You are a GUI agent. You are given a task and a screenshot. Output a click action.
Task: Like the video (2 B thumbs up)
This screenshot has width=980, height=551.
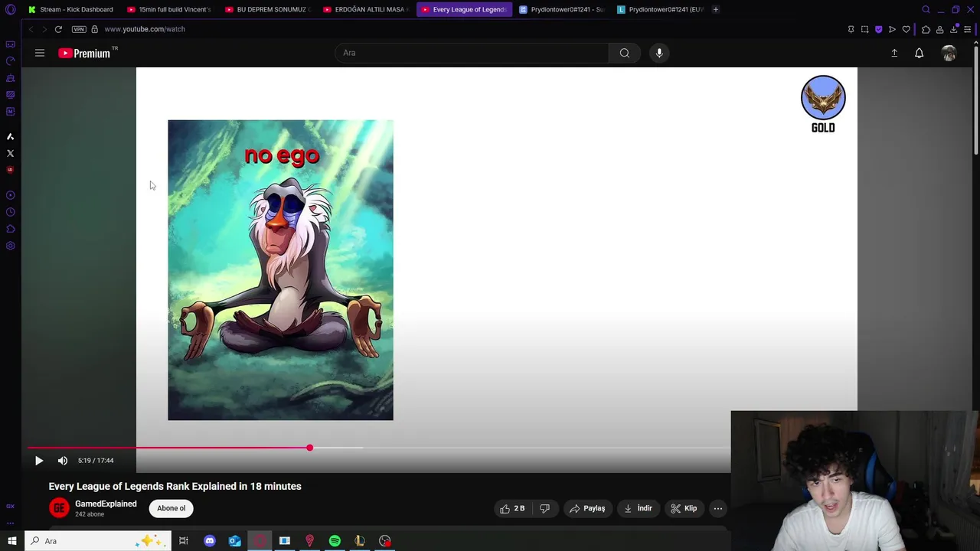(512, 508)
